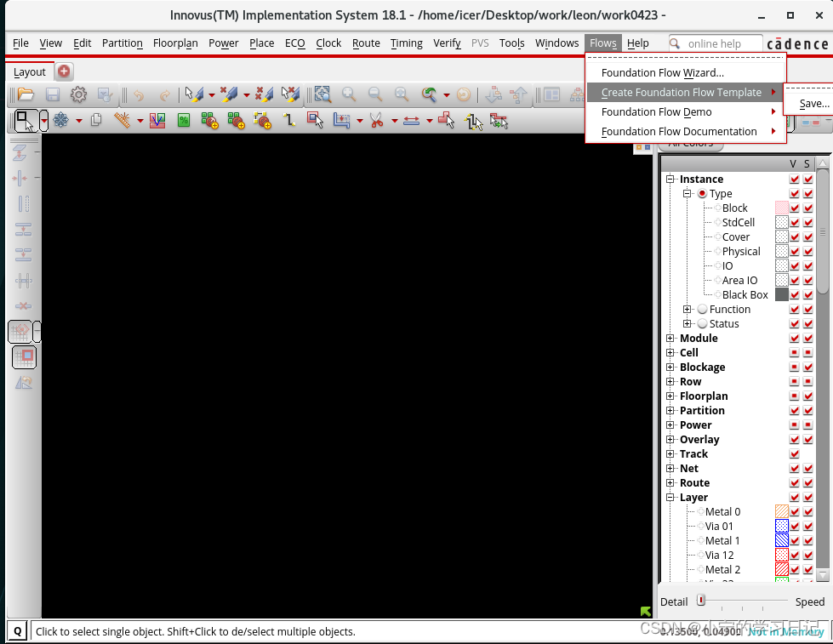This screenshot has width=833, height=644.
Task: Enable the Metal 1 layer checkbox
Action: [x=794, y=540]
